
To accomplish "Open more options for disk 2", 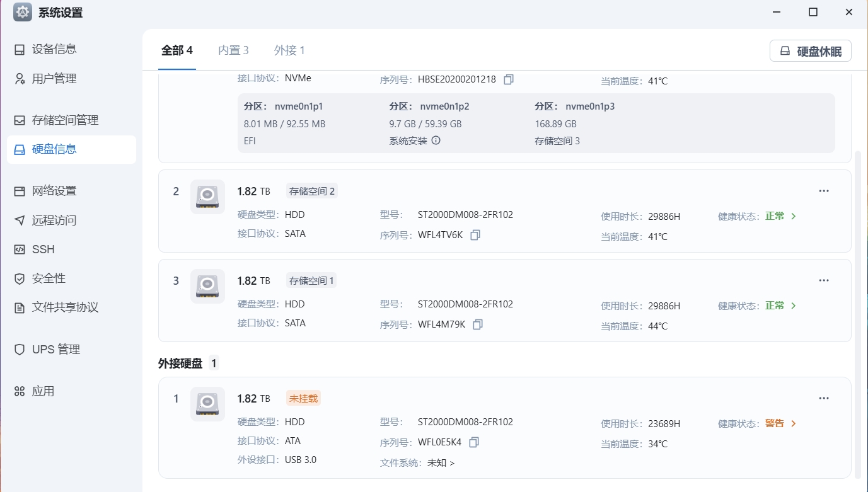I will click(824, 191).
